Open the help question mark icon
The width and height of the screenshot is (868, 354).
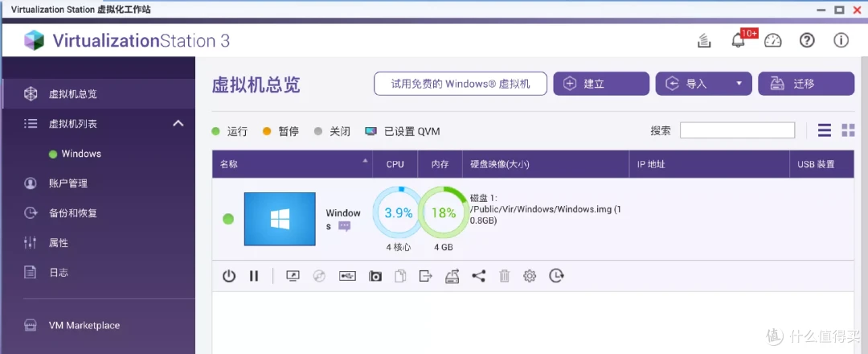[807, 40]
